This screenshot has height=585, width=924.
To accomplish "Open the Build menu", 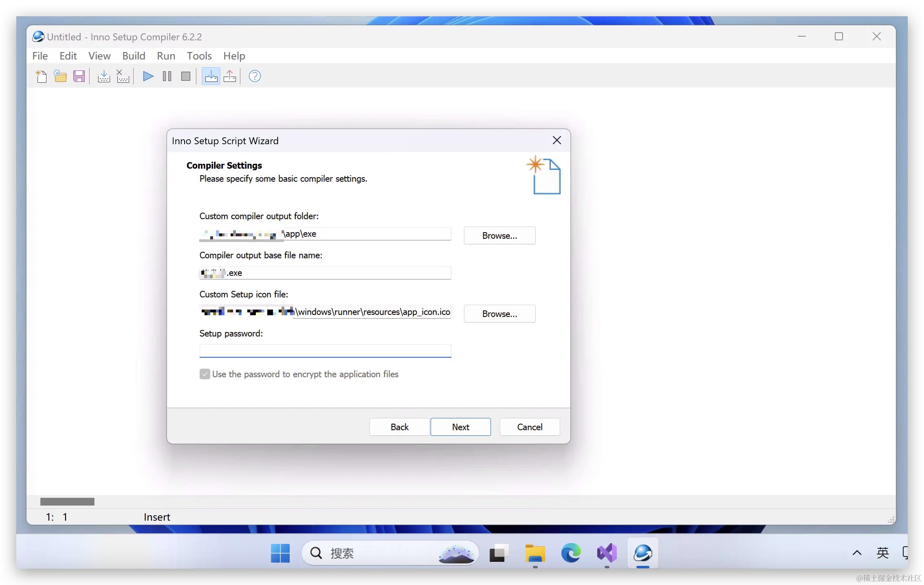I will 134,56.
